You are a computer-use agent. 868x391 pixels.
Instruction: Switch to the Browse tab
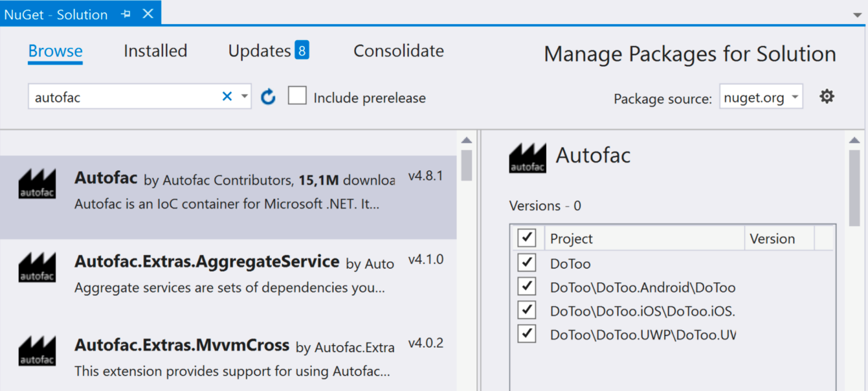56,51
